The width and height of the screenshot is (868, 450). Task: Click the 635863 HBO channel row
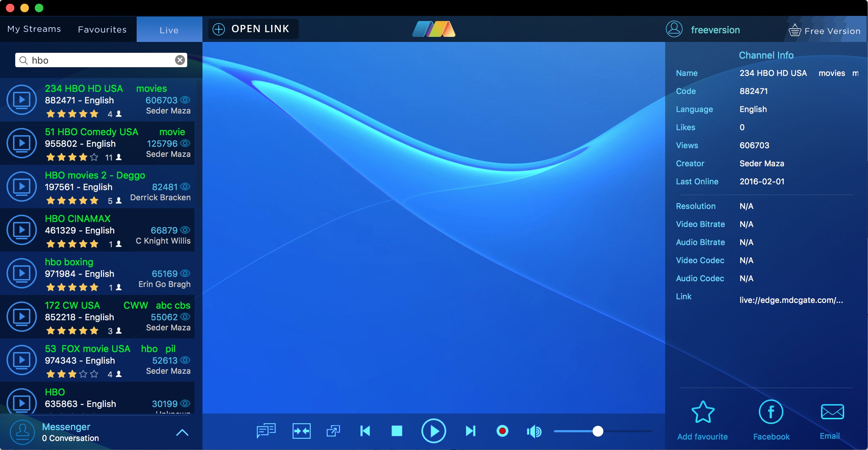98,398
